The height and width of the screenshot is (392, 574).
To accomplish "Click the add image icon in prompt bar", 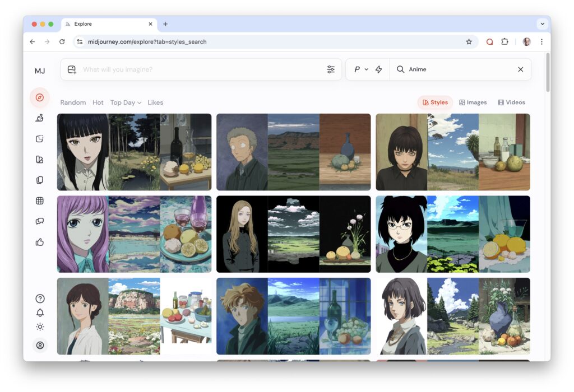I will (x=72, y=69).
